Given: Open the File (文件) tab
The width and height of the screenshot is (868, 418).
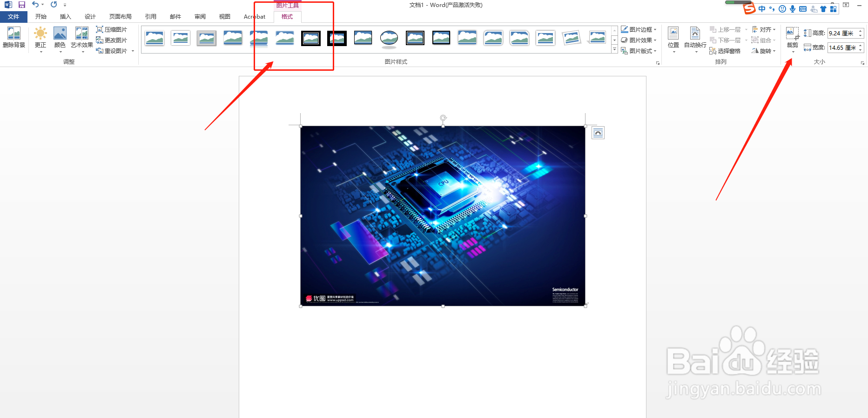Looking at the screenshot, I should coord(13,17).
